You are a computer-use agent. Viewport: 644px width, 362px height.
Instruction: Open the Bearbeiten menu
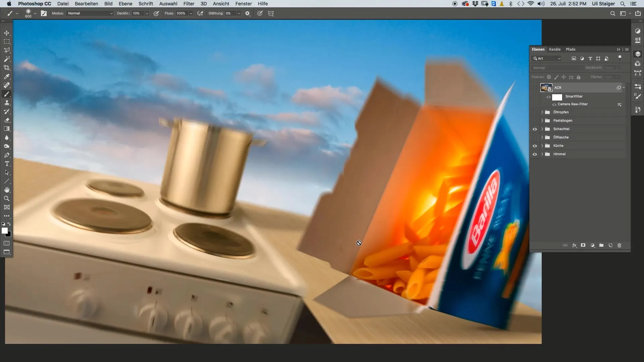click(x=87, y=4)
